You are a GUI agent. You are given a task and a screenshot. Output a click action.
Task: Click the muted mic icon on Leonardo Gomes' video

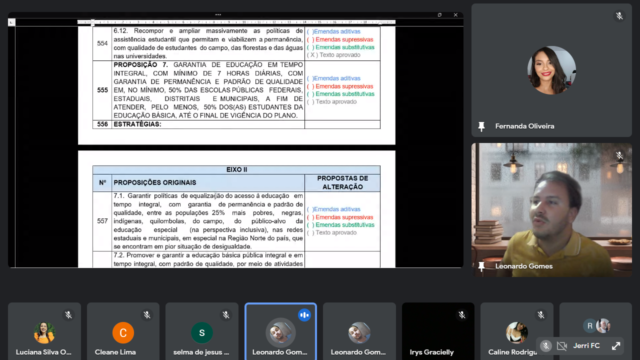(x=619, y=156)
